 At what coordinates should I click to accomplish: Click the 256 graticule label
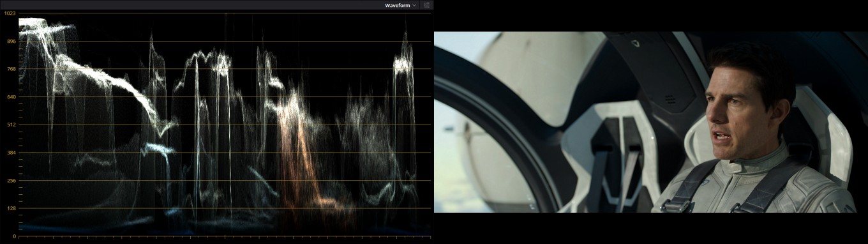coord(11,181)
